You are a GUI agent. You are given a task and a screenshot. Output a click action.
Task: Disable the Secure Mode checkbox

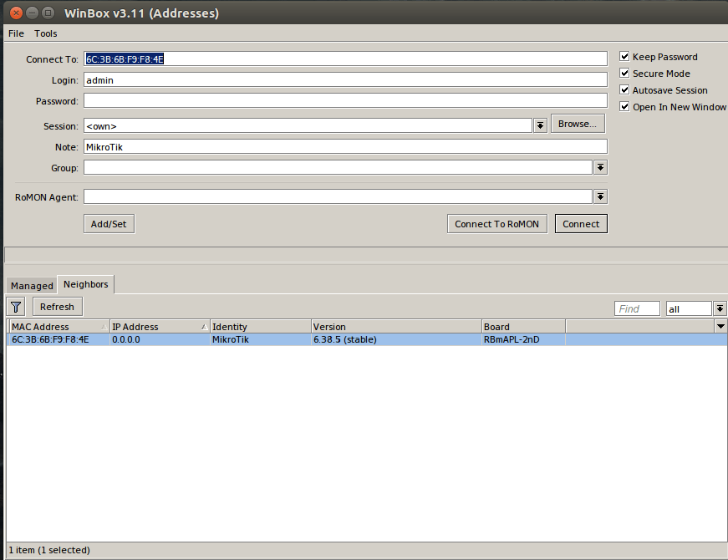[624, 74]
